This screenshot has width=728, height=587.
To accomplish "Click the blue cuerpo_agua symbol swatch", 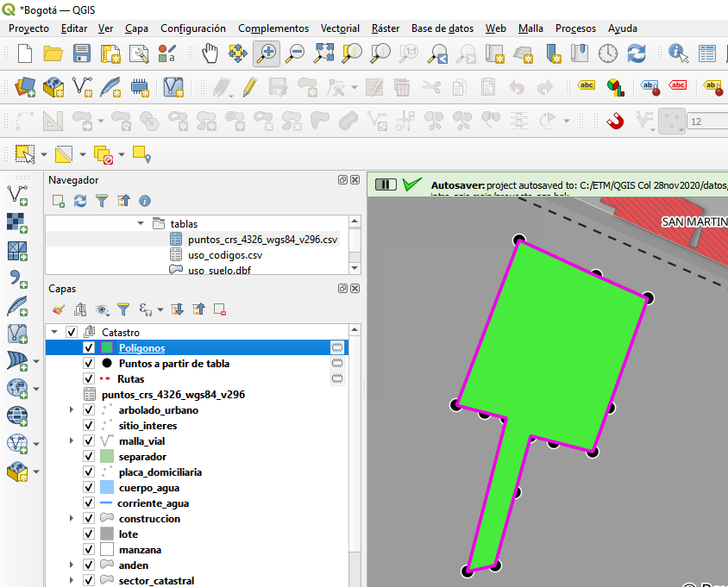I will 107,488.
